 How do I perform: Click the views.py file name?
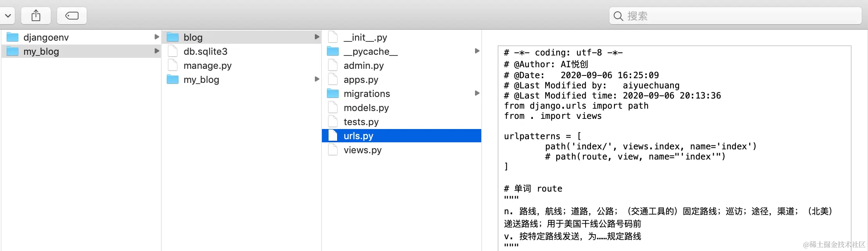click(363, 150)
